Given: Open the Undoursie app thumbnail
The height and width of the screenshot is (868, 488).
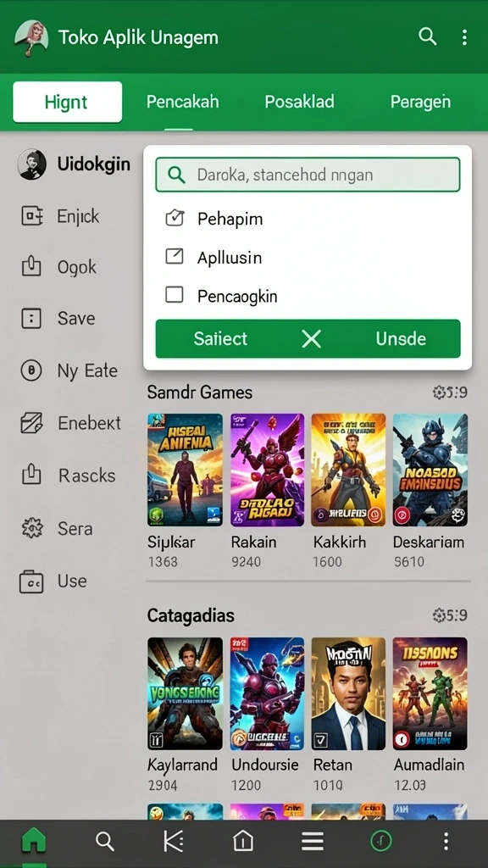Looking at the screenshot, I should (x=267, y=693).
